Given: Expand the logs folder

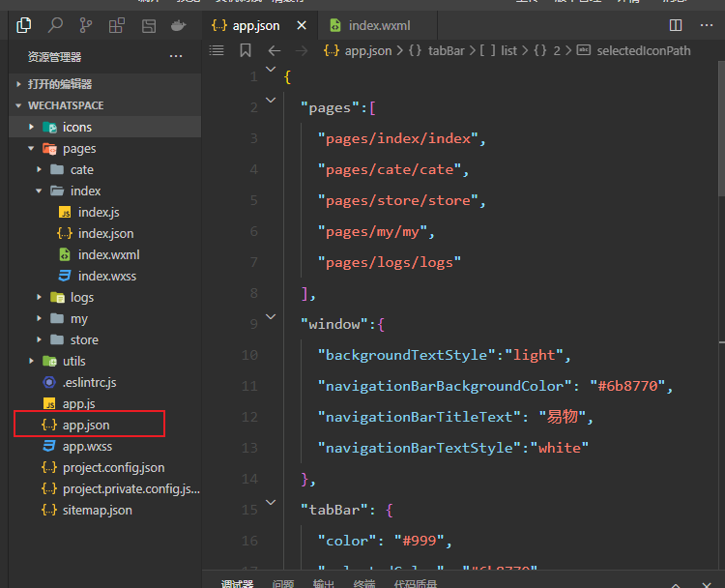Looking at the screenshot, I should click(x=105, y=297).
